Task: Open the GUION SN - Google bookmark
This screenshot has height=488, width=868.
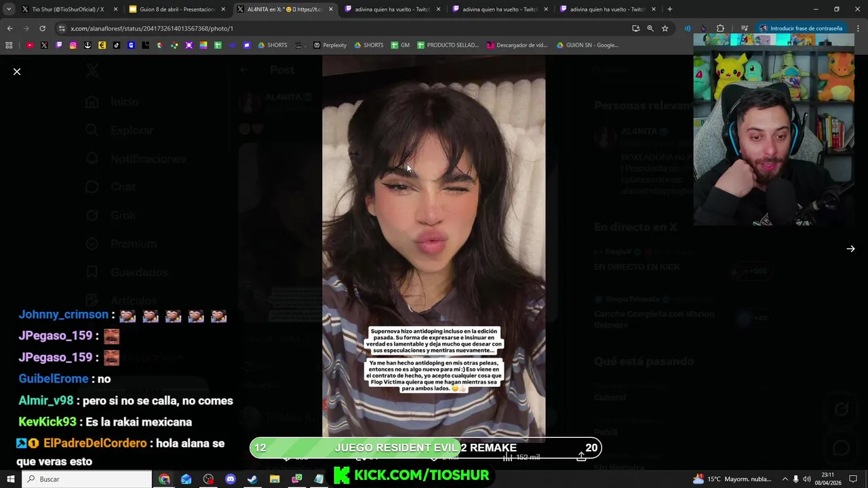Action: tap(587, 45)
